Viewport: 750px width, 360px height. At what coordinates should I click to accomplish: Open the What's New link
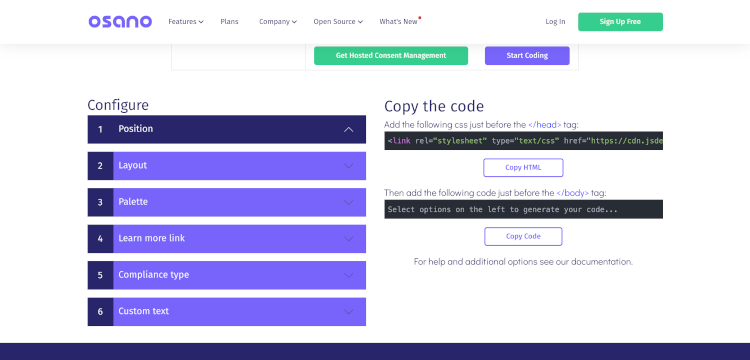(399, 22)
